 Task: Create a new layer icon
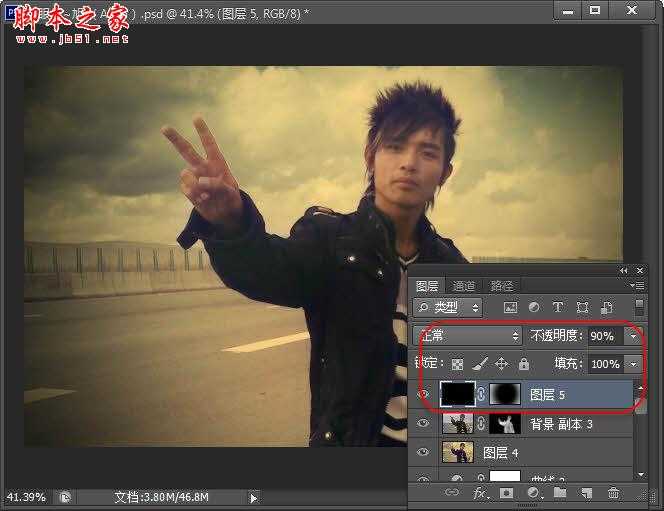coord(587,493)
